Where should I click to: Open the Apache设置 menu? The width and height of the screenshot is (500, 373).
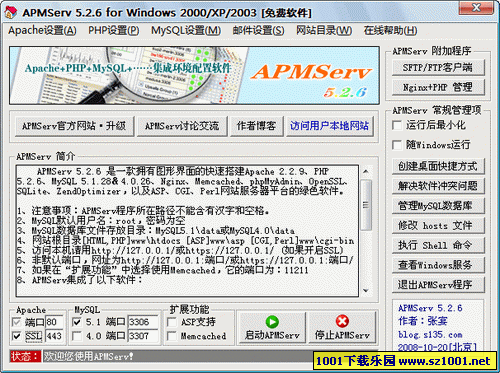(x=42, y=30)
